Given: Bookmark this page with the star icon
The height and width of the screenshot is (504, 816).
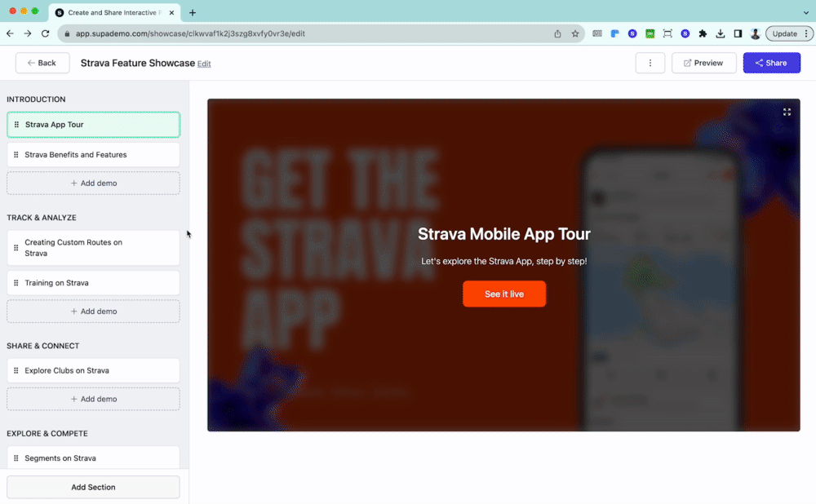Looking at the screenshot, I should [x=575, y=33].
